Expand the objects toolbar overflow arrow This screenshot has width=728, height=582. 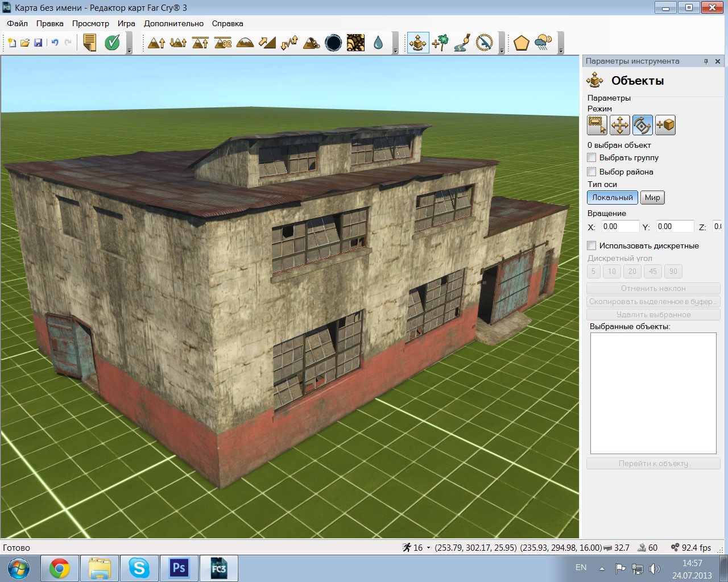click(502, 50)
